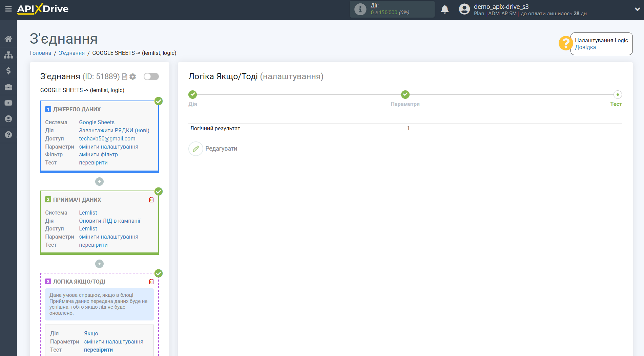Go to the Тест step marker

pos(618,94)
